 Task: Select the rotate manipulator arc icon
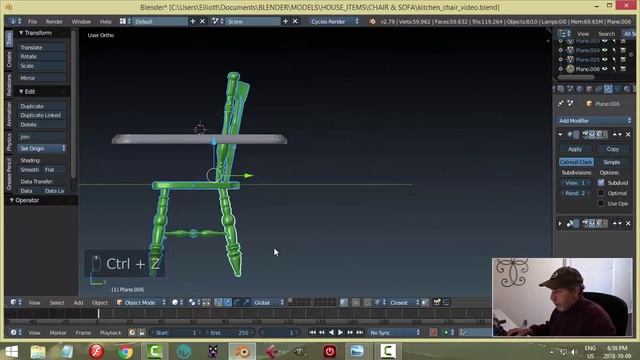pos(237,302)
